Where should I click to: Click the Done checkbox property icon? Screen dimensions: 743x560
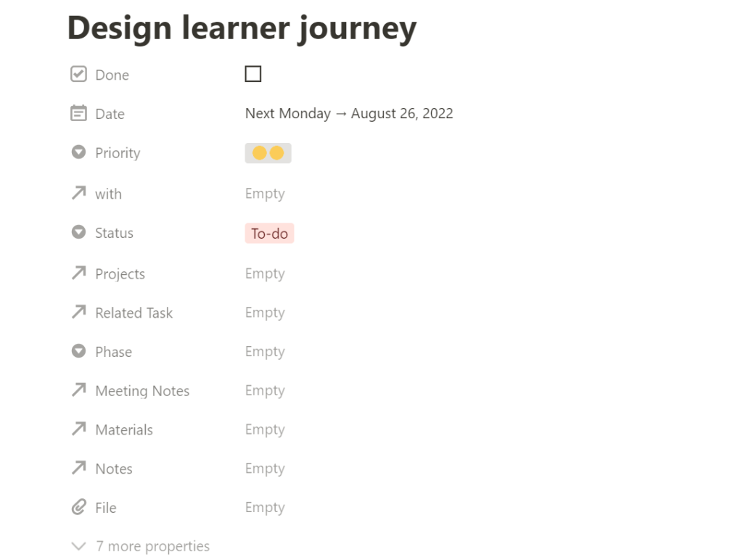pyautogui.click(x=78, y=75)
